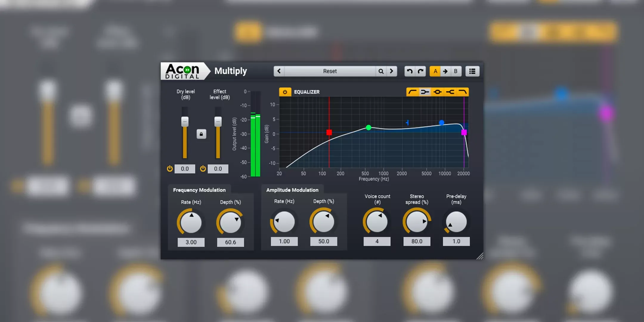Click the Stereo spread knob
The width and height of the screenshot is (644, 322).
pyautogui.click(x=417, y=222)
